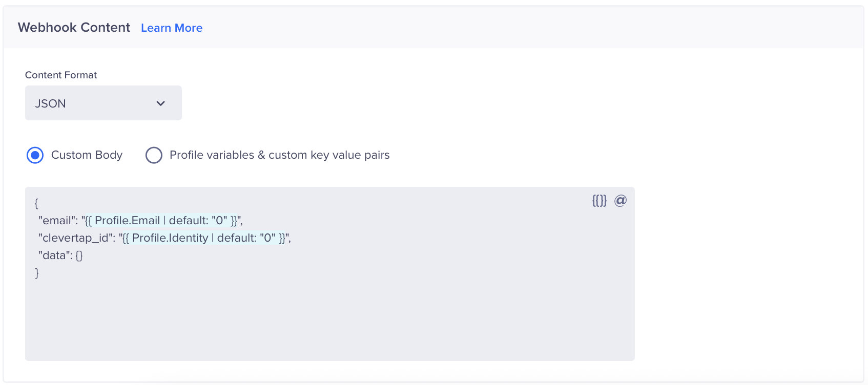The width and height of the screenshot is (868, 385).
Task: Choose Profile variables & custom key value pairs
Action: (x=154, y=155)
